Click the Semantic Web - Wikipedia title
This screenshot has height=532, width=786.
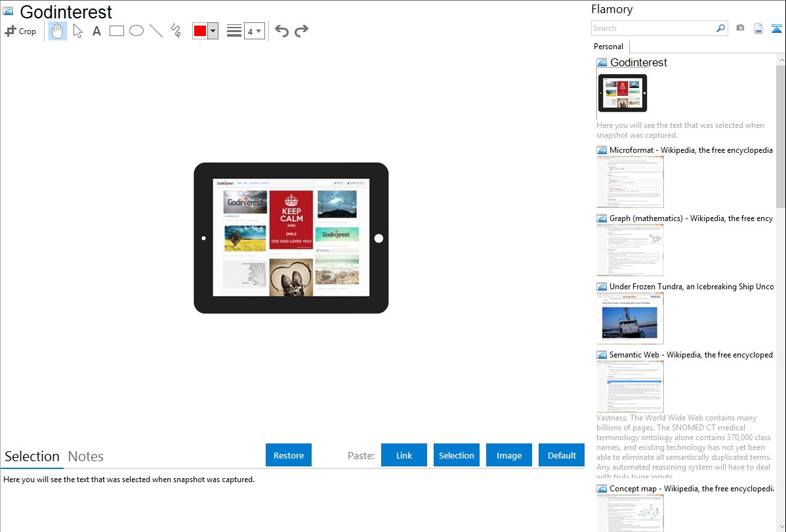pos(691,354)
